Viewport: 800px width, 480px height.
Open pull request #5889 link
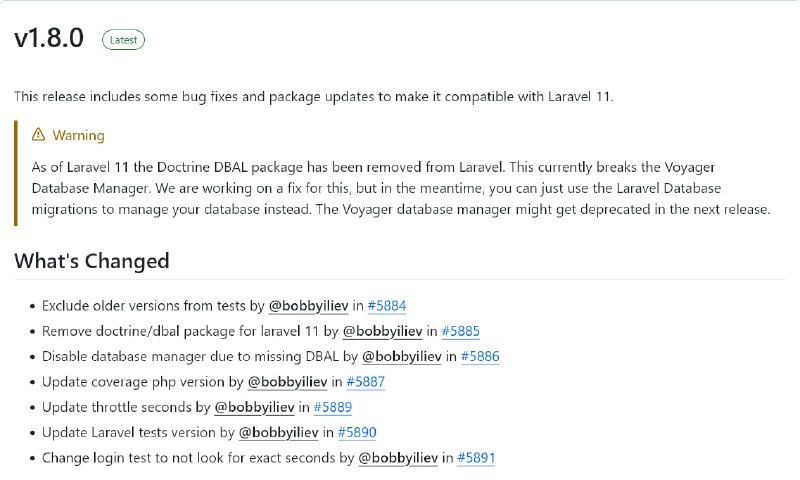coord(333,407)
